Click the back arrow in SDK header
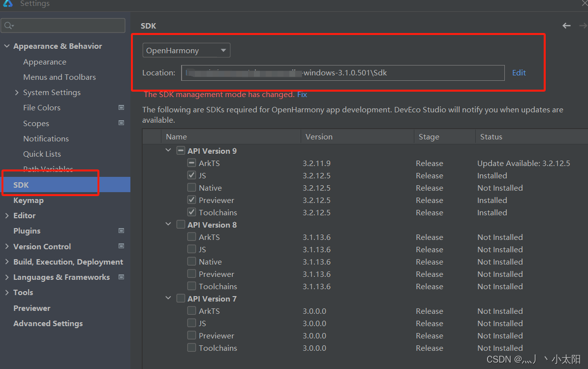The height and width of the screenshot is (369, 588). coord(566,26)
